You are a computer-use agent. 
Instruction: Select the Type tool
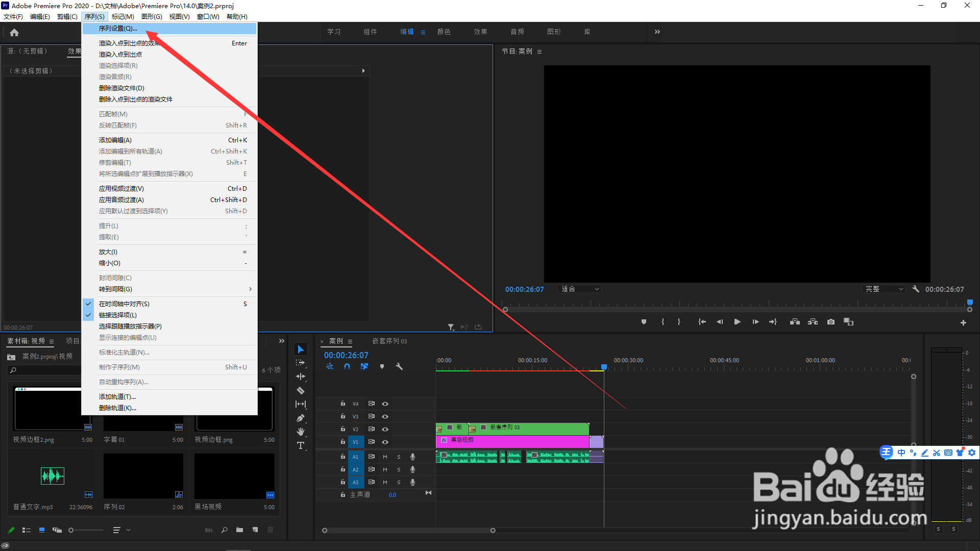301,445
